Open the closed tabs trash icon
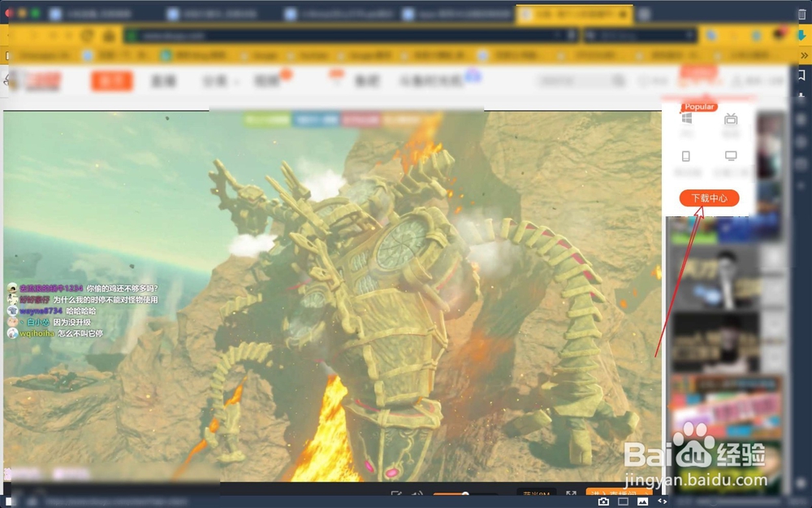The width and height of the screenshot is (812, 508). 801,14
